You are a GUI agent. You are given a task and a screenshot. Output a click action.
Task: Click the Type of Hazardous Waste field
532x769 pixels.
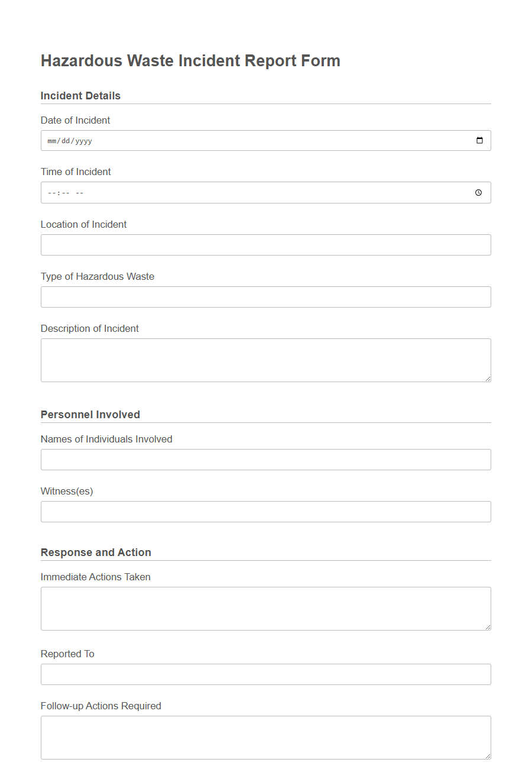tap(265, 296)
